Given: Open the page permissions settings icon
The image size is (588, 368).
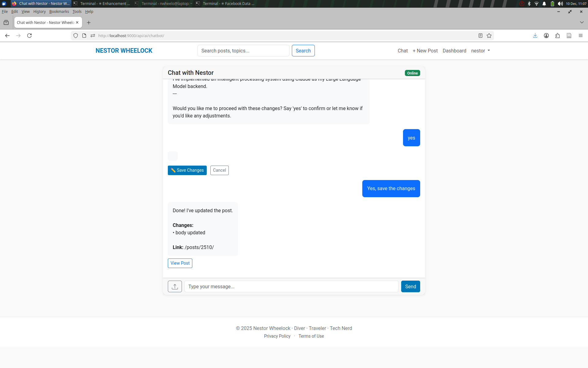Looking at the screenshot, I should [x=93, y=36].
